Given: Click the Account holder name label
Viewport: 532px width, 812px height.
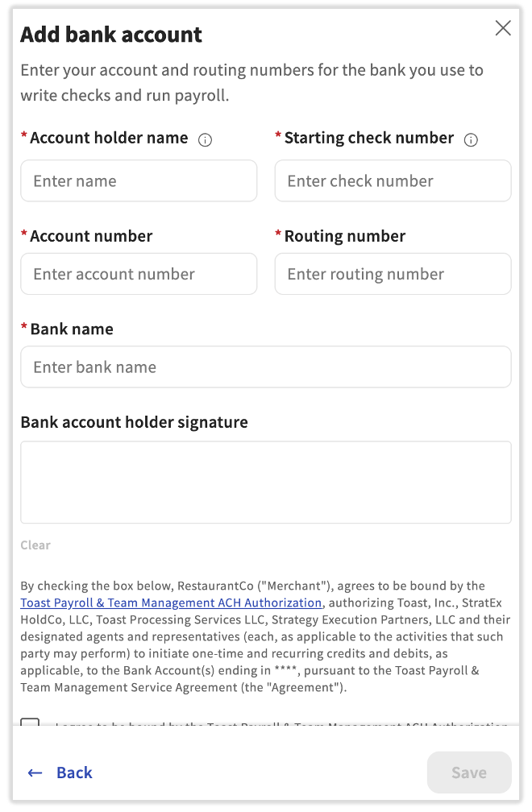Looking at the screenshot, I should point(109,138).
